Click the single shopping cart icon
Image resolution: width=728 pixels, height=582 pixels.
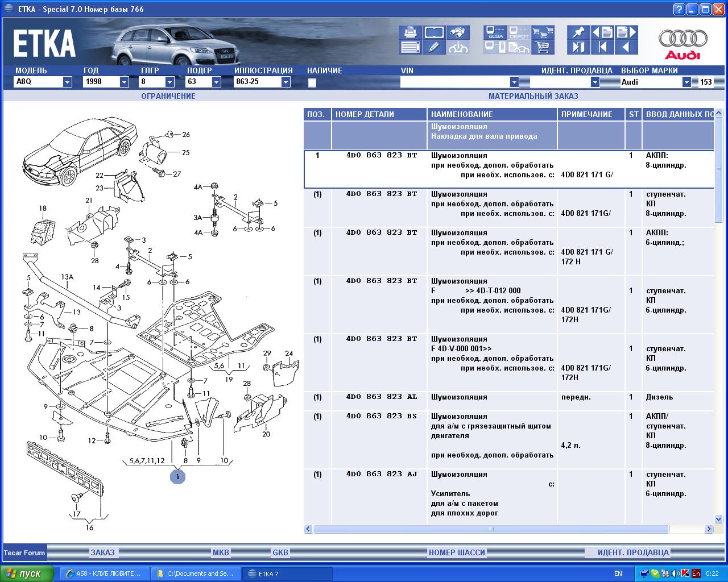tap(543, 47)
